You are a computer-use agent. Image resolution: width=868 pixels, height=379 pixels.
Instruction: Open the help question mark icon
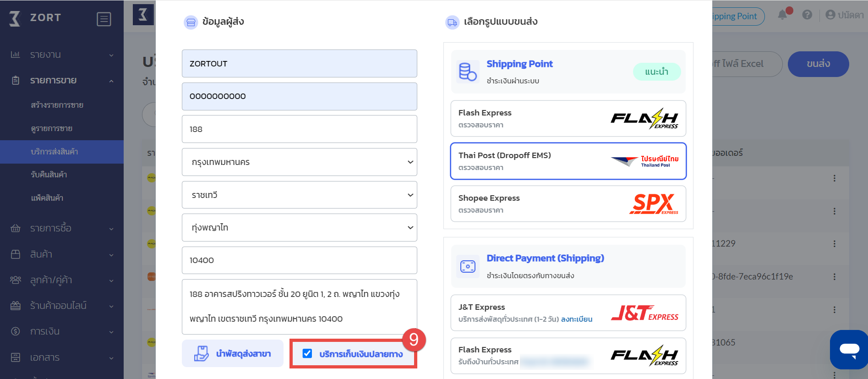pos(807,15)
